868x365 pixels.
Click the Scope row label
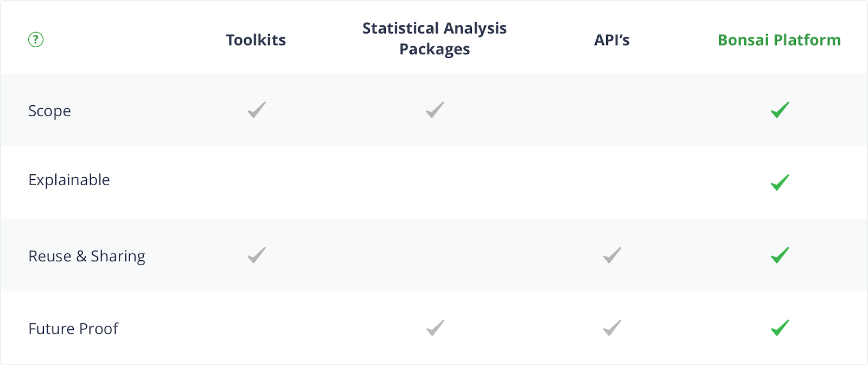click(49, 111)
